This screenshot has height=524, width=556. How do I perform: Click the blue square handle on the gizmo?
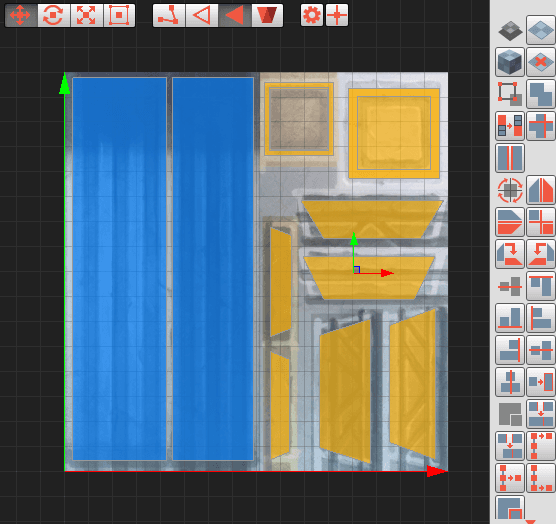[357, 269]
